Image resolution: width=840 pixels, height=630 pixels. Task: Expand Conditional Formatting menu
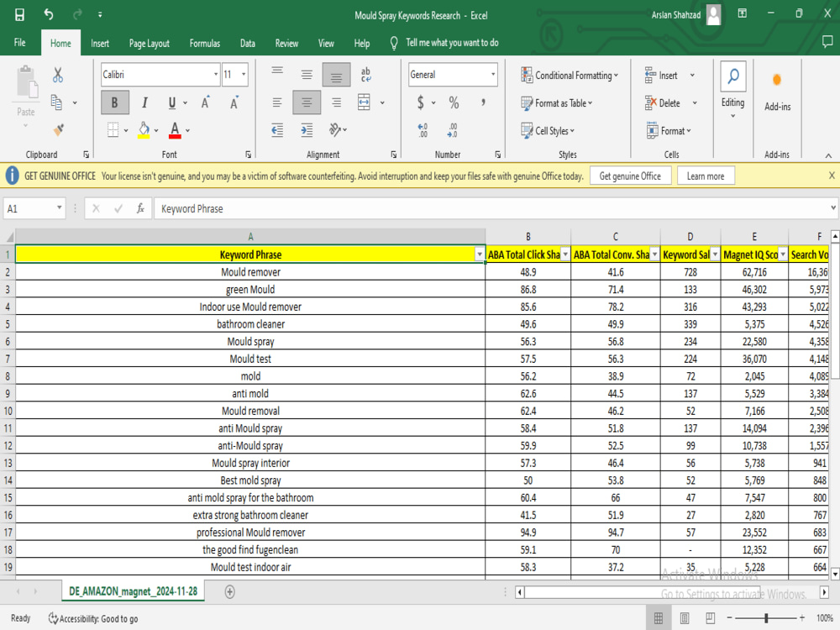pyautogui.click(x=570, y=75)
